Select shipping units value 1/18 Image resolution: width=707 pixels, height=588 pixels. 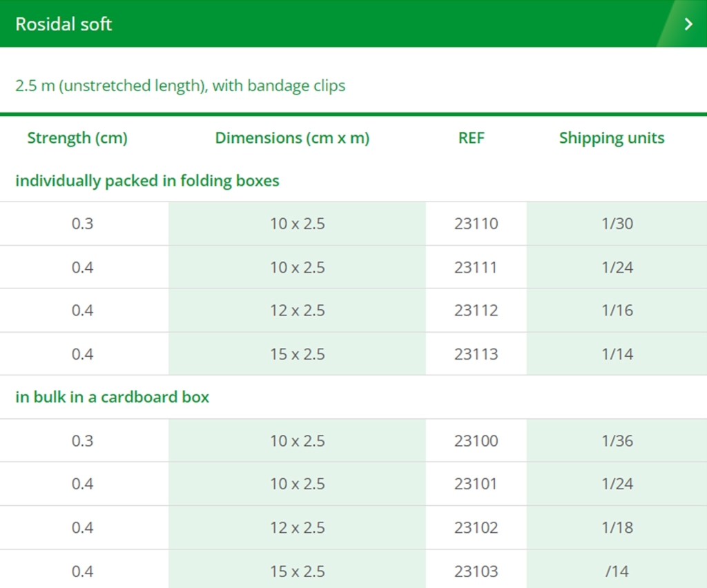click(x=617, y=528)
